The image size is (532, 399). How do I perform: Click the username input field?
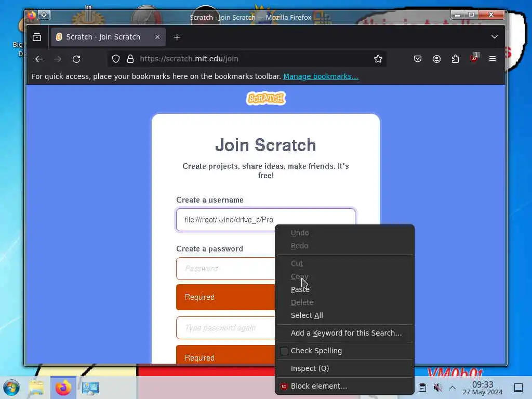265,220
